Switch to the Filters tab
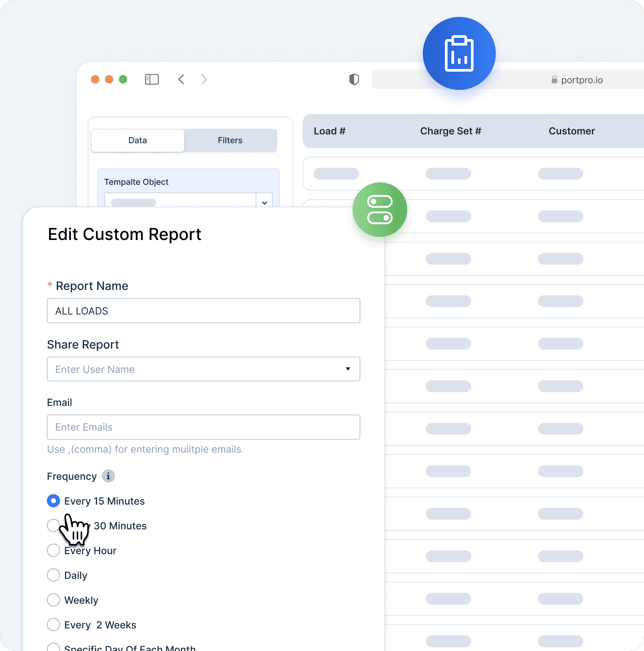Viewport: 644px width, 651px height. click(x=230, y=140)
